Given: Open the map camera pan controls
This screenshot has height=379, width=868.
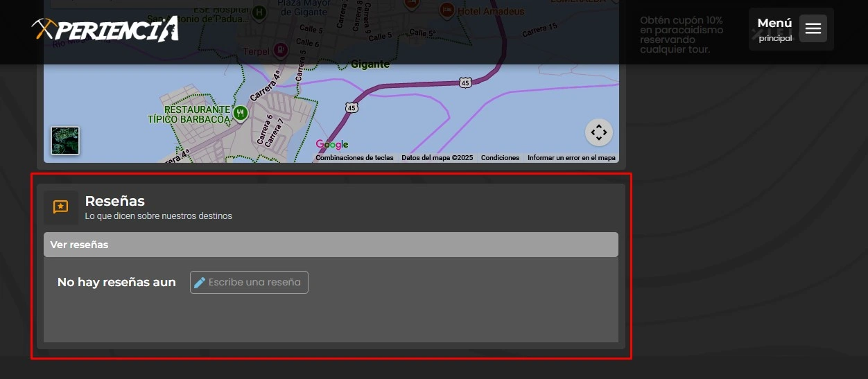Looking at the screenshot, I should point(598,132).
